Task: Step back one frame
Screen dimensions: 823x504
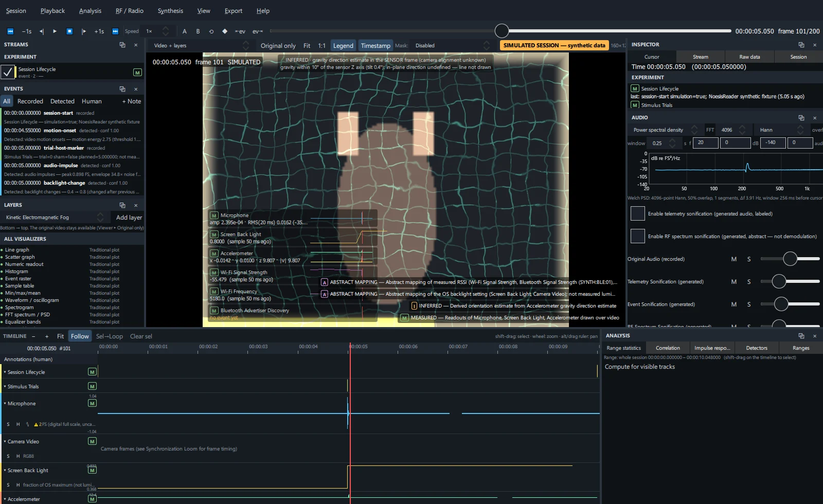Action: (x=42, y=31)
